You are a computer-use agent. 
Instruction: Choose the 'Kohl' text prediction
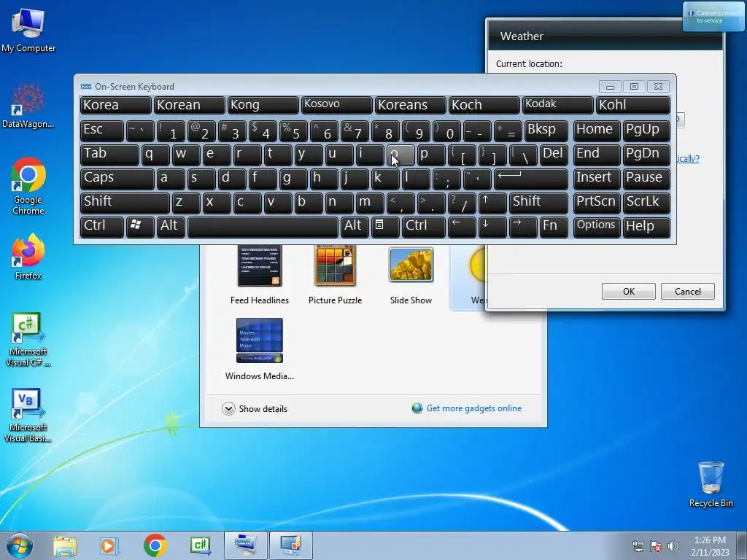[633, 105]
